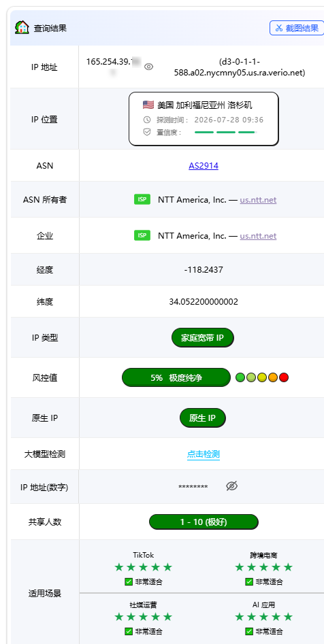Toggle the TikTok 非常适合 checkbox
324x644 pixels.
click(x=128, y=581)
